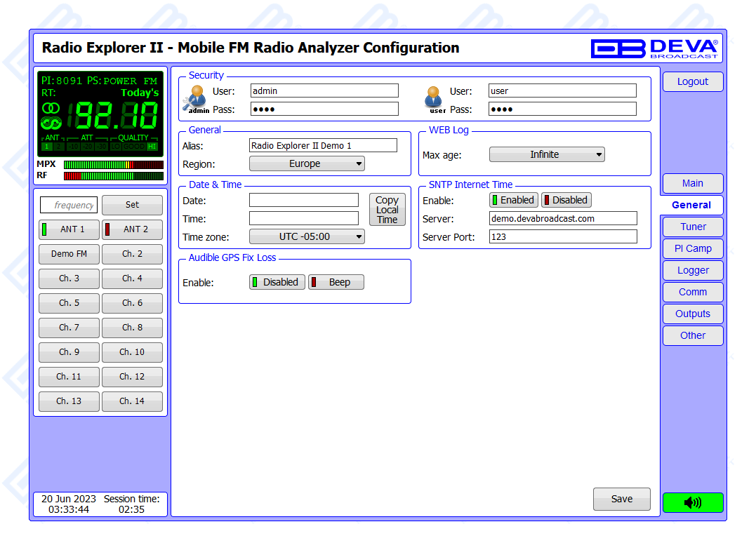Open the WEB Log Max age dropdown
This screenshot has width=756, height=550.
pyautogui.click(x=546, y=154)
